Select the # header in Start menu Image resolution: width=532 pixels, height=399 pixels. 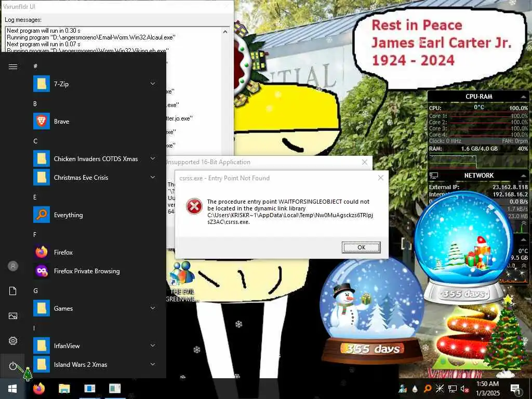pos(35,66)
